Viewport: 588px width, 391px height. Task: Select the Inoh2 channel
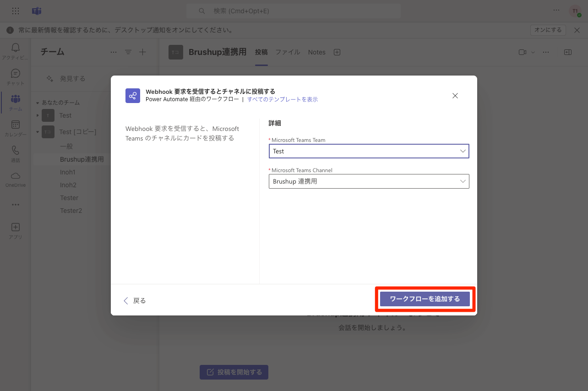[x=68, y=185]
